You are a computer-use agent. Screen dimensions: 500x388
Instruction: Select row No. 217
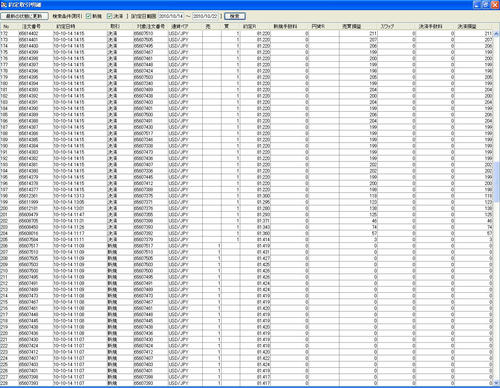tap(247, 314)
